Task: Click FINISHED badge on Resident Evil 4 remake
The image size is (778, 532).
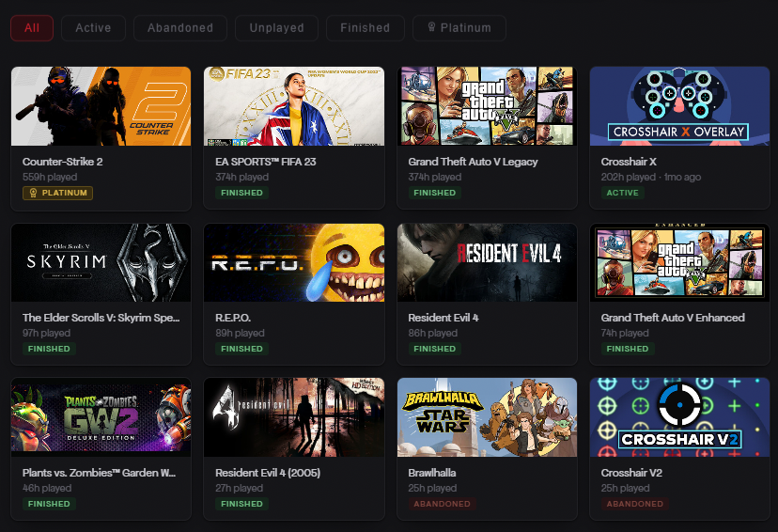Action: click(435, 349)
